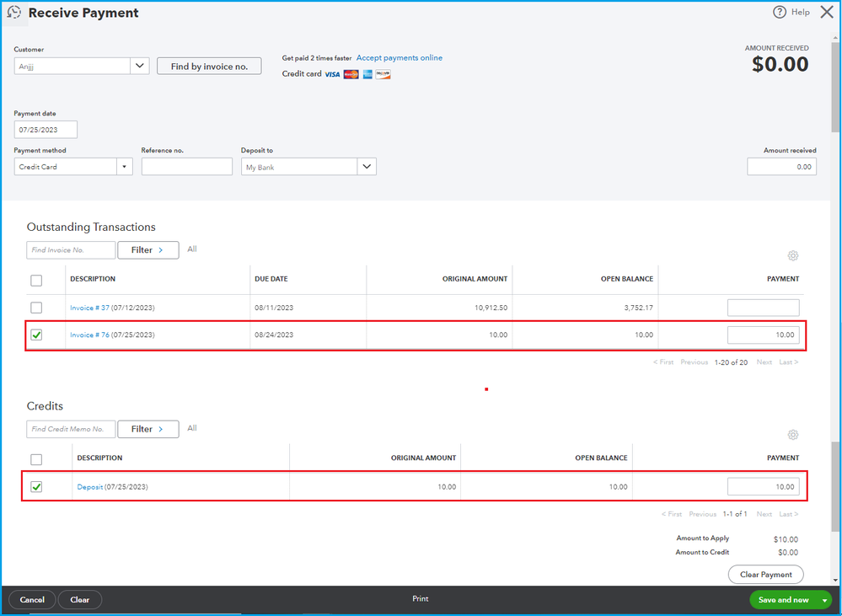Click Next in Outstanding Transactions pagination
Screen dimensions: 842x616
(764, 362)
